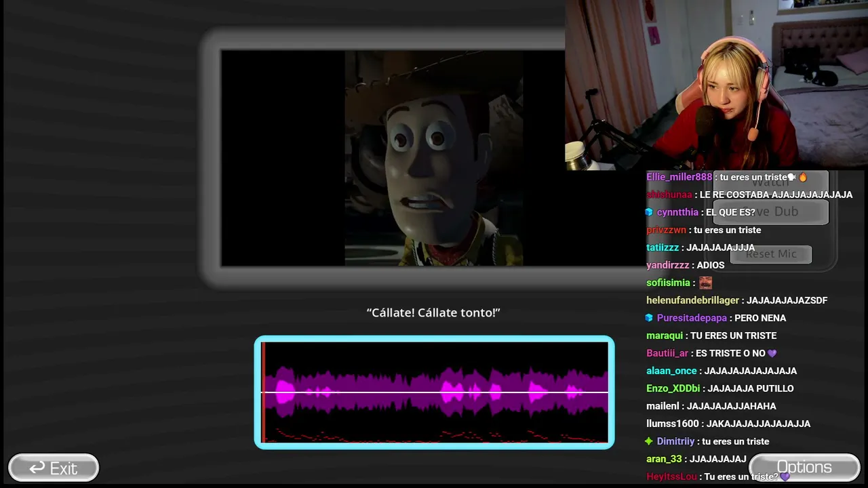Screen dimensions: 868x488
Task: Click the Reset Mic button
Action: [771, 254]
